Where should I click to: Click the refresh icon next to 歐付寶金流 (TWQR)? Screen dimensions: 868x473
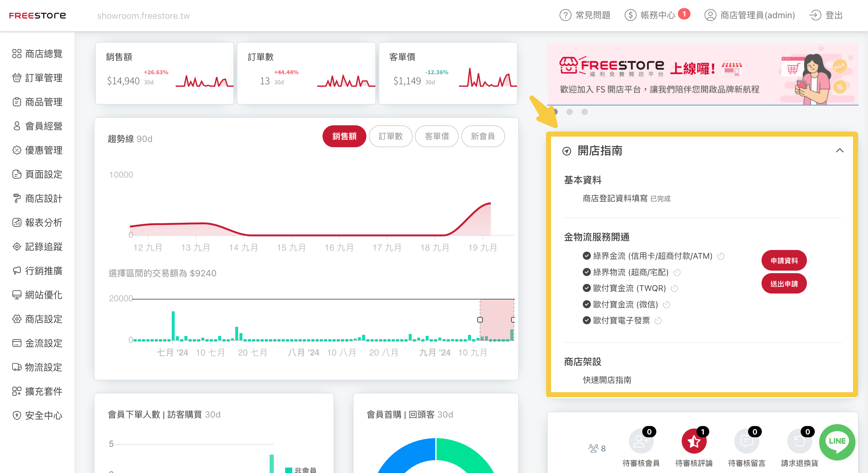(x=674, y=288)
